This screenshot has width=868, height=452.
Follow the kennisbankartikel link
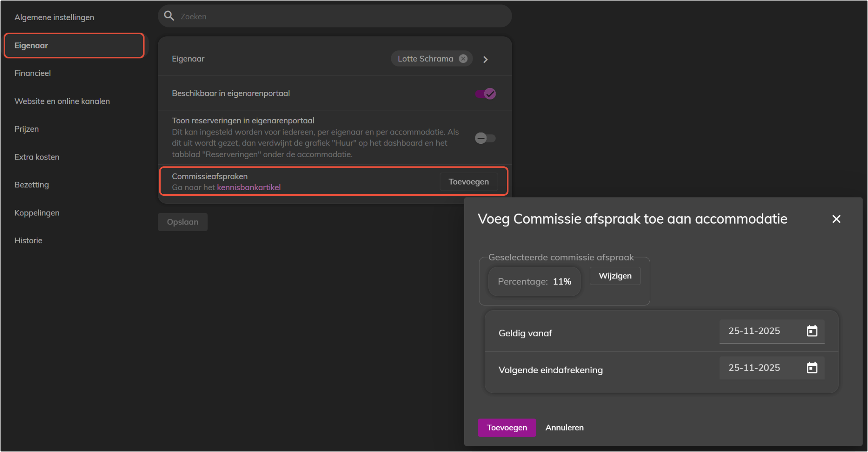248,187
